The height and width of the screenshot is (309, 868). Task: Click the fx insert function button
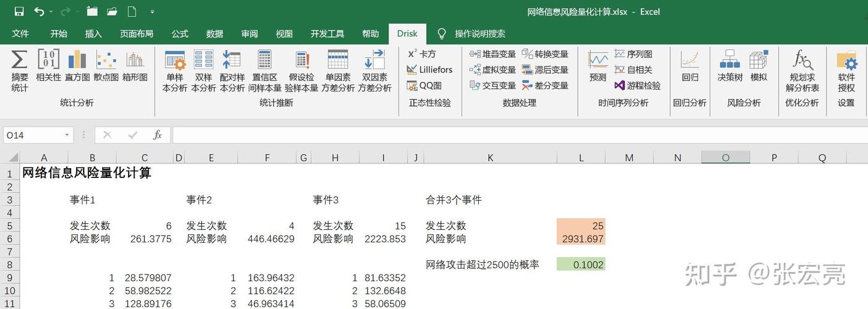[x=157, y=135]
